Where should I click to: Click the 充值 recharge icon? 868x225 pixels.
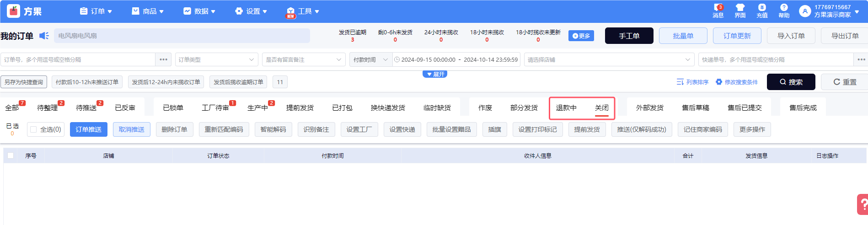(762, 8)
